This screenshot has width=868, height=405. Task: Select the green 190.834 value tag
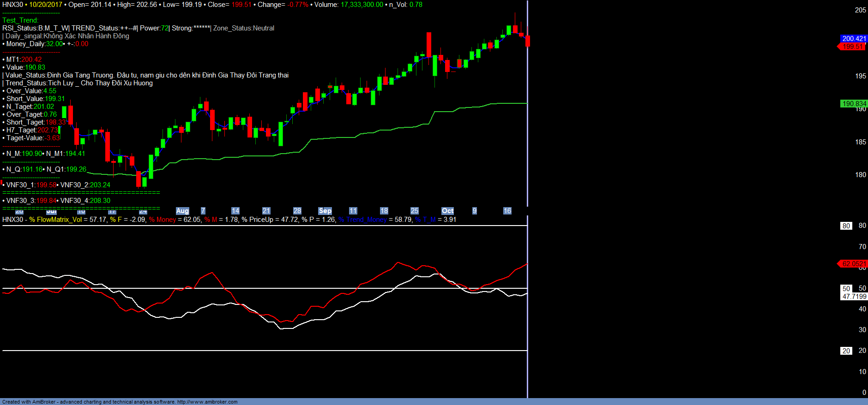coord(853,104)
